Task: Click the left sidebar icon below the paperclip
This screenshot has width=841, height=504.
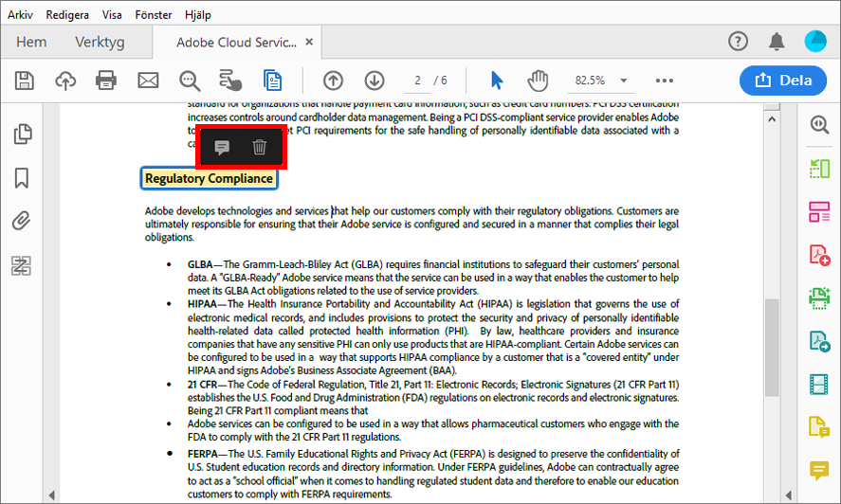Action: pos(22,265)
